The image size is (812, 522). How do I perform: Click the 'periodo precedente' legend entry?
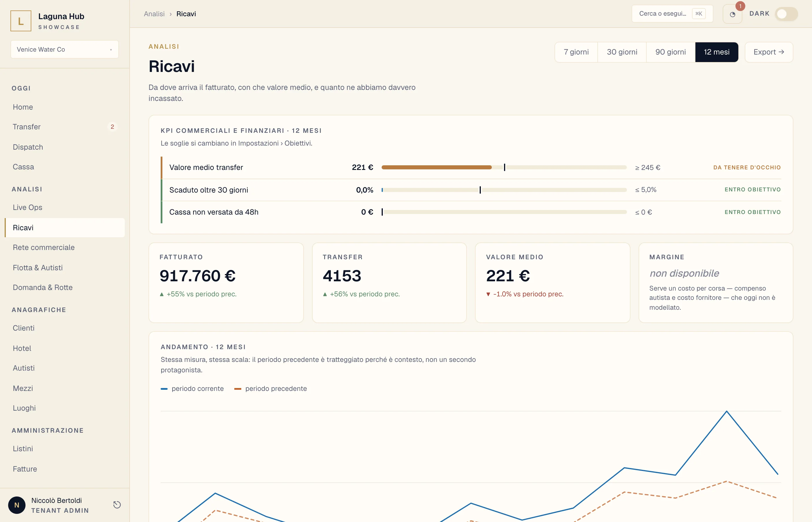click(271, 389)
